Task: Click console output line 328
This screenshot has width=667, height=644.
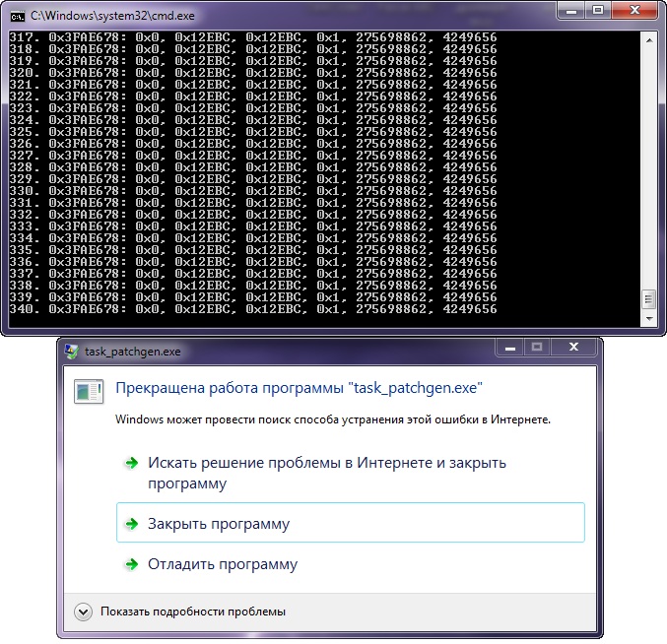Action: point(252,167)
